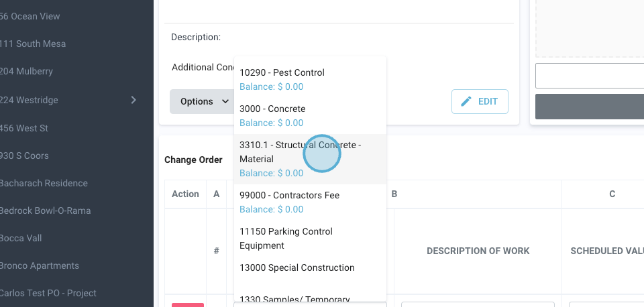Open Carlos Test PO - Project

(x=48, y=293)
